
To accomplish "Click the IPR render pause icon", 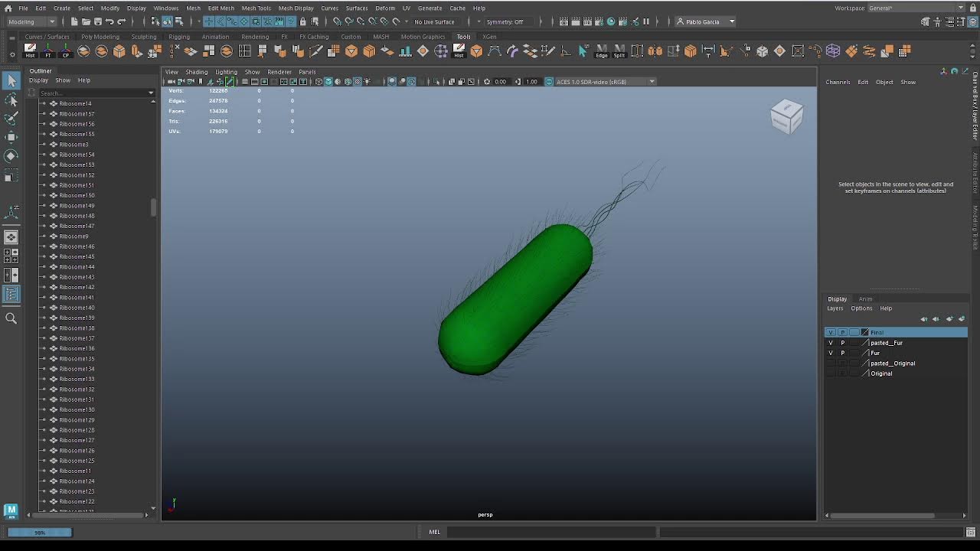I will coord(646,21).
